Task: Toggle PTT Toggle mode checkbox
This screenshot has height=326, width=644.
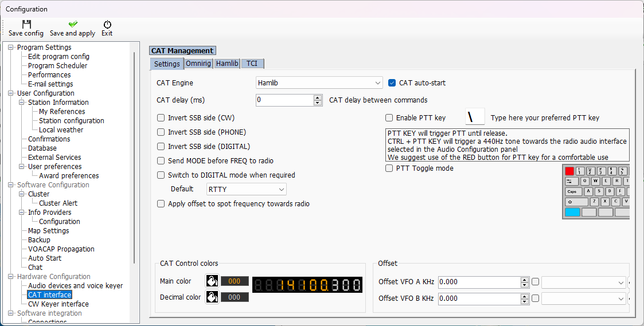Action: [x=389, y=168]
